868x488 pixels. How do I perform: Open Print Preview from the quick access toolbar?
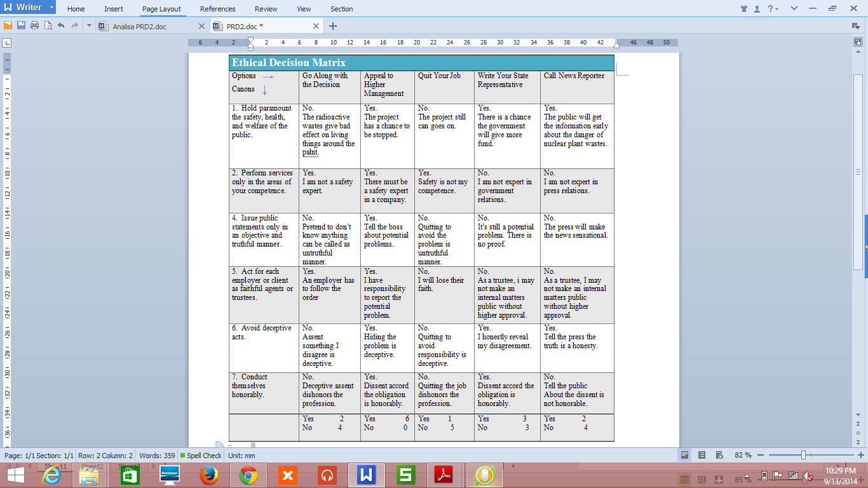48,25
